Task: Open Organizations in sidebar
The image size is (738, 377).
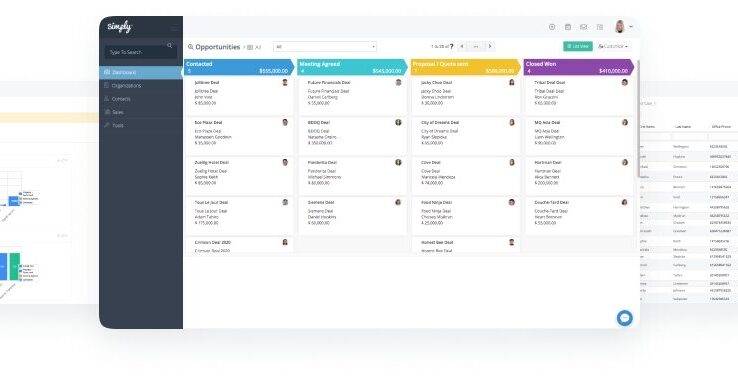Action: (141, 86)
